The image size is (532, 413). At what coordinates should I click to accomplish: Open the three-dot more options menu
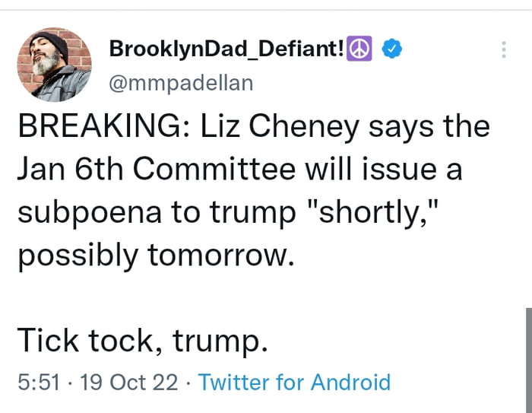[x=503, y=50]
